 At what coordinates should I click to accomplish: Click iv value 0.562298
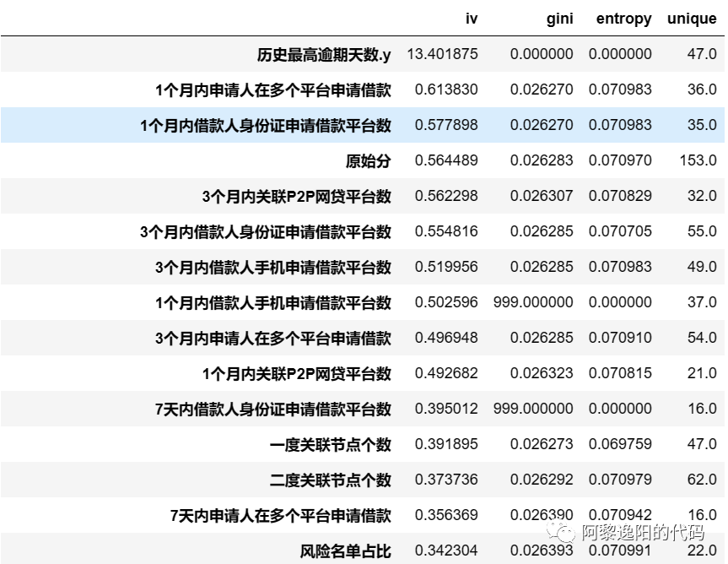(x=446, y=196)
